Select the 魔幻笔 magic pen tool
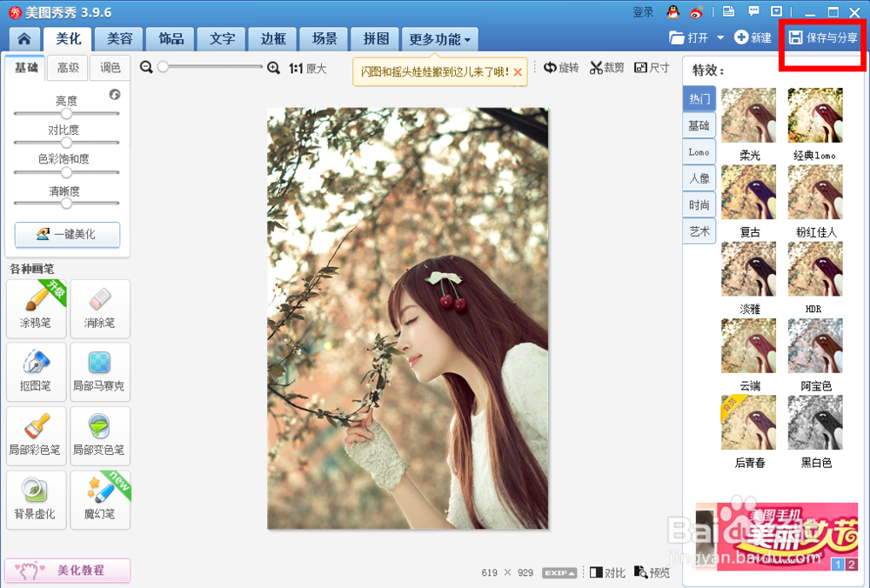Viewport: 870px width, 588px height. point(100,500)
